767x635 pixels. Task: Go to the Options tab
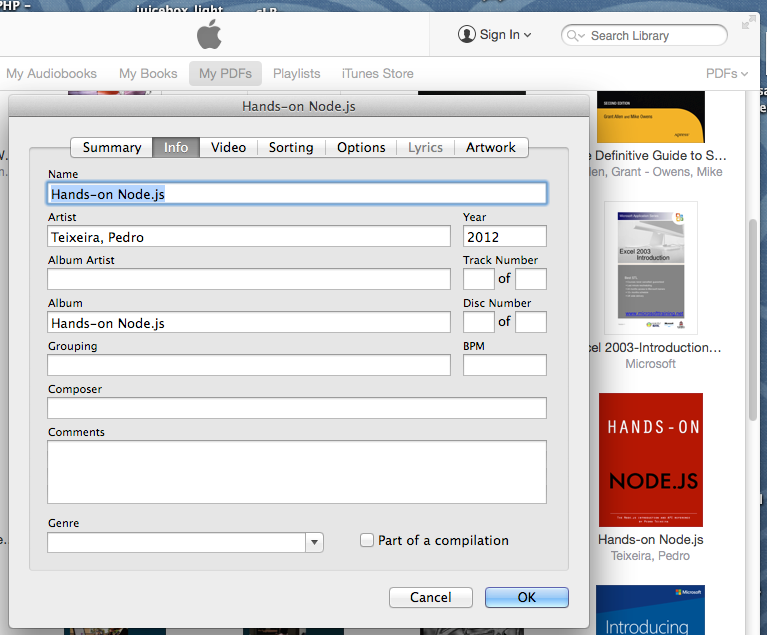361,147
